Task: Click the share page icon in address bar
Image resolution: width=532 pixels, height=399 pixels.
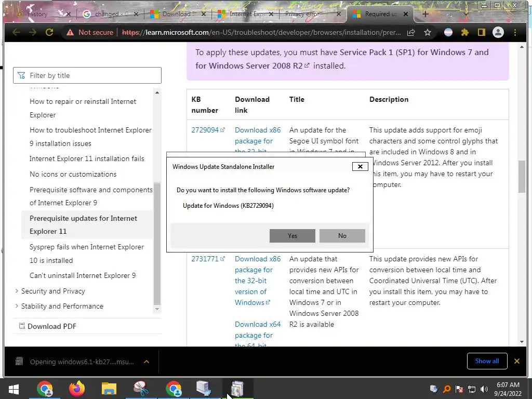Action: [x=411, y=32]
